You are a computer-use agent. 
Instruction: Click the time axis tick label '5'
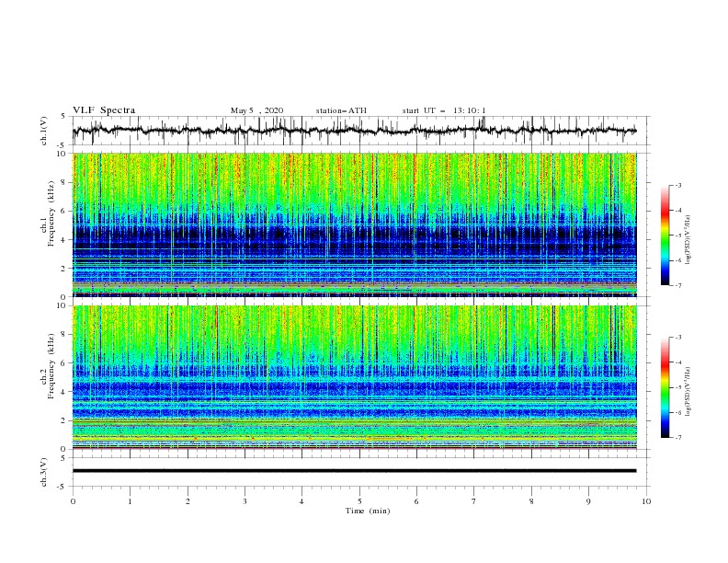[x=359, y=501]
